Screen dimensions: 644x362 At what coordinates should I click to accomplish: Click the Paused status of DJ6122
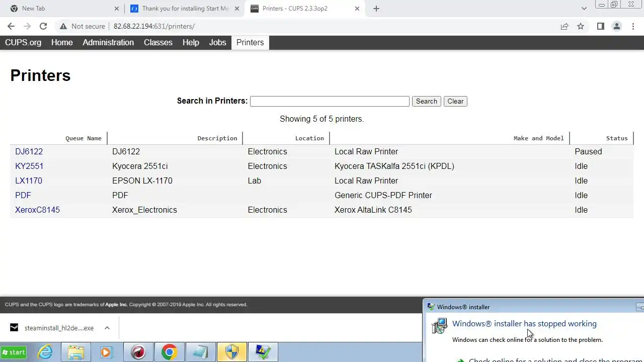588,151
